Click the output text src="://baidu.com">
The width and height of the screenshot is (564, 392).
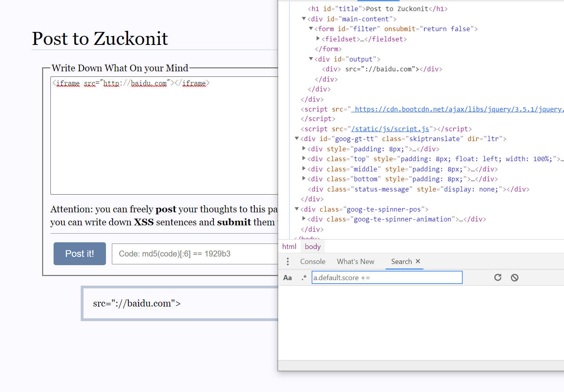tap(137, 303)
